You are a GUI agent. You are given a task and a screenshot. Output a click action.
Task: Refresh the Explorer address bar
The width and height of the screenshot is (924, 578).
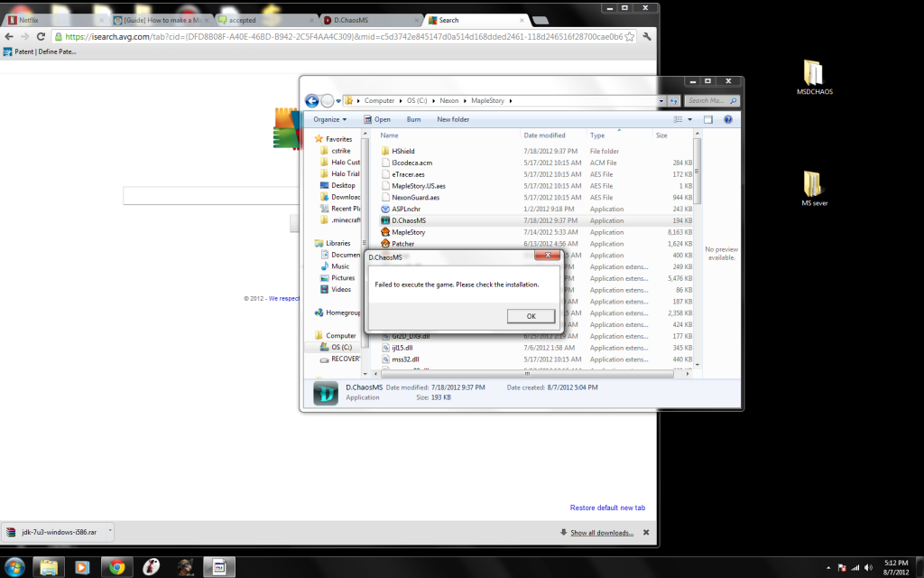click(x=673, y=101)
